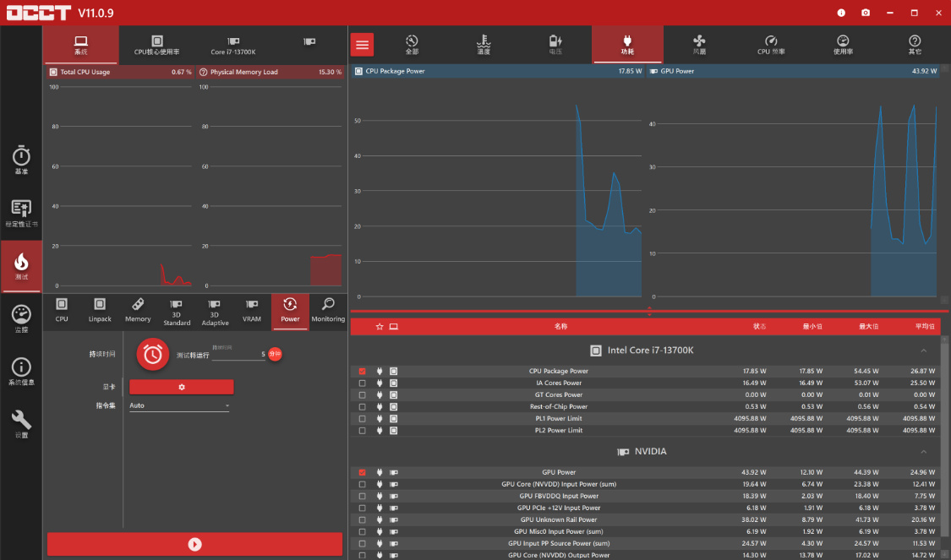
Task: Check the GT Cores Power checkbox
Action: (x=362, y=394)
